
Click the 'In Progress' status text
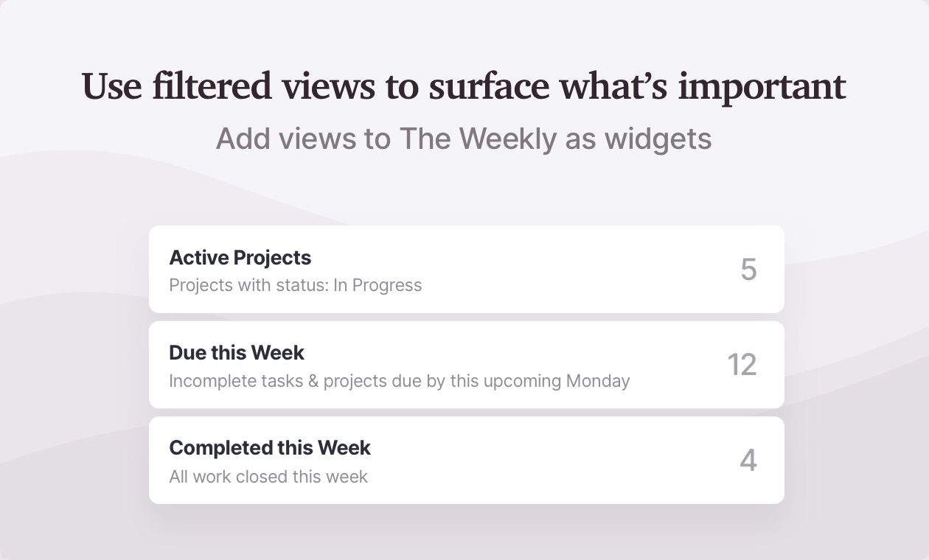tap(377, 285)
